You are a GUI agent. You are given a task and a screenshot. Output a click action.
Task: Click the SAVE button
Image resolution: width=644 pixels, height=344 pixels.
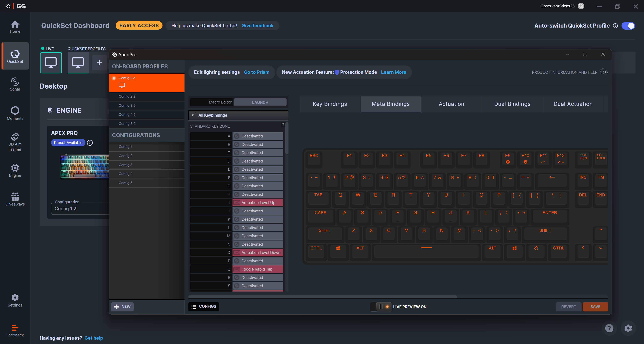click(595, 307)
